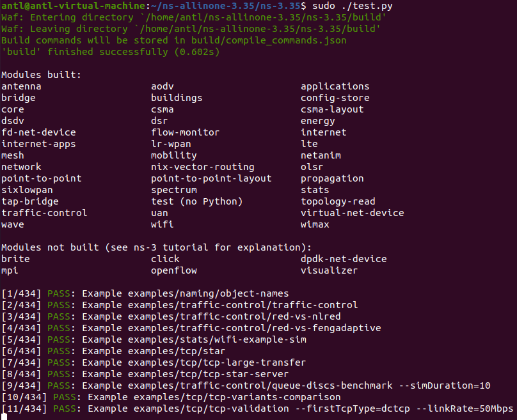Image resolution: width=517 pixels, height=420 pixels.
Task: Click 'Modules not built' heading line
Action: click(156, 247)
